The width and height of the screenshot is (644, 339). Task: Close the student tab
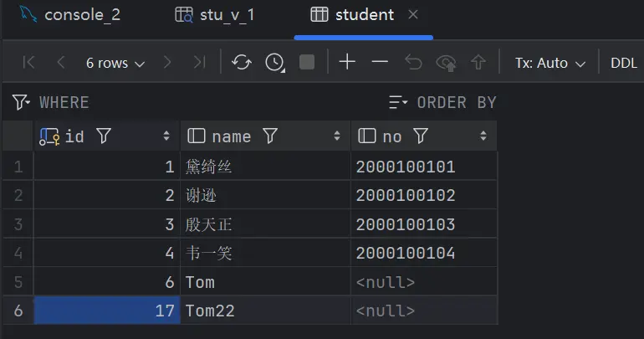[413, 15]
